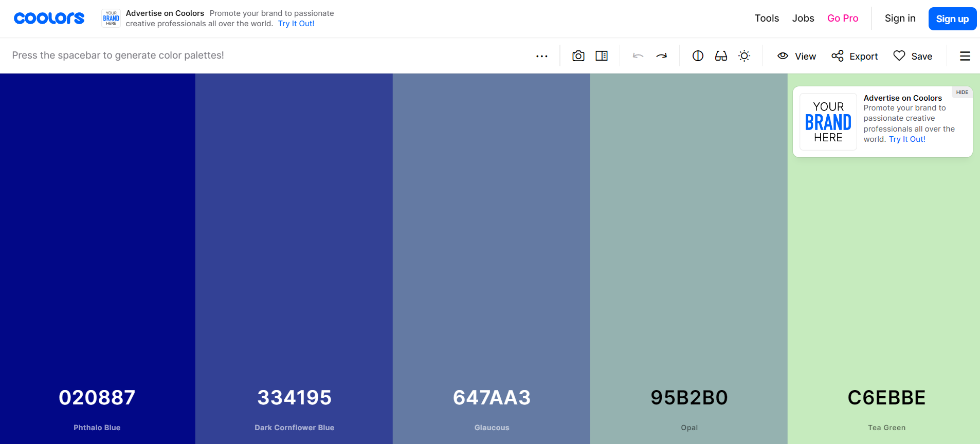Image resolution: width=980 pixels, height=444 pixels.
Task: Click Export to share the palette
Action: click(855, 56)
